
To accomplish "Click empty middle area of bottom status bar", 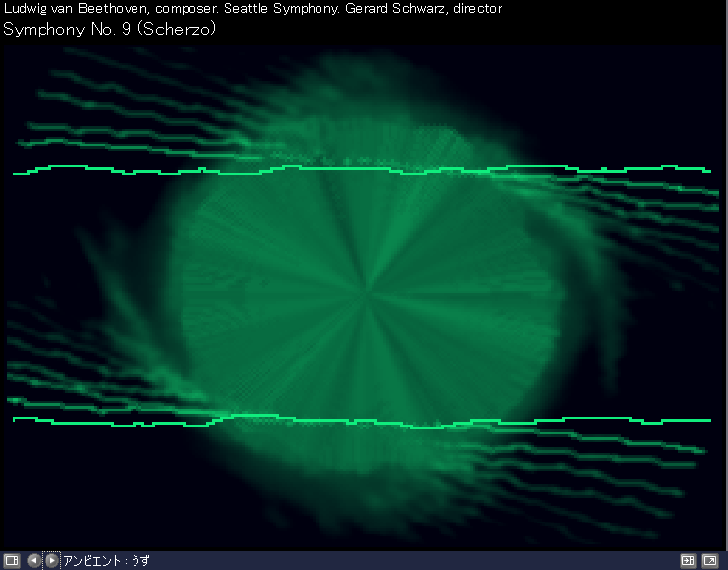I will (396, 560).
